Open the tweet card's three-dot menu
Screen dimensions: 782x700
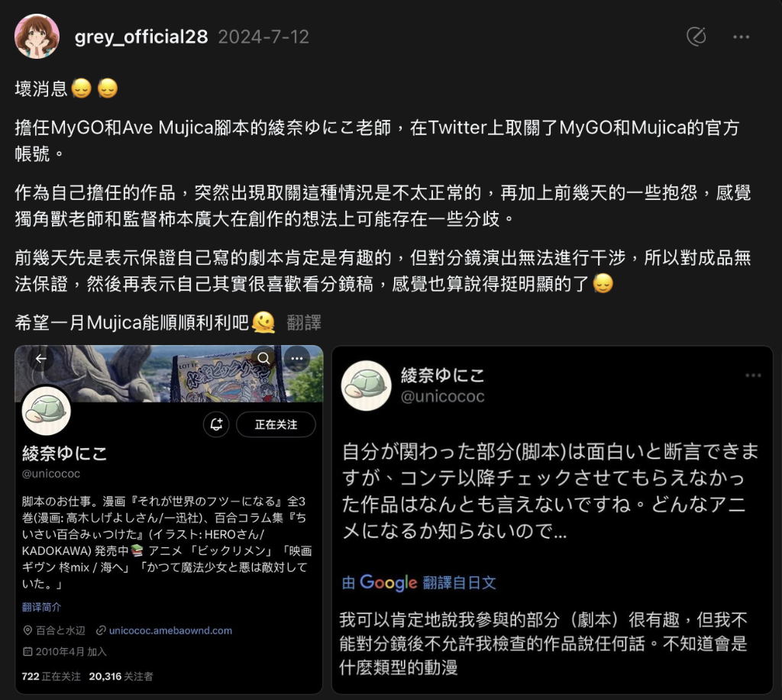[x=753, y=376]
